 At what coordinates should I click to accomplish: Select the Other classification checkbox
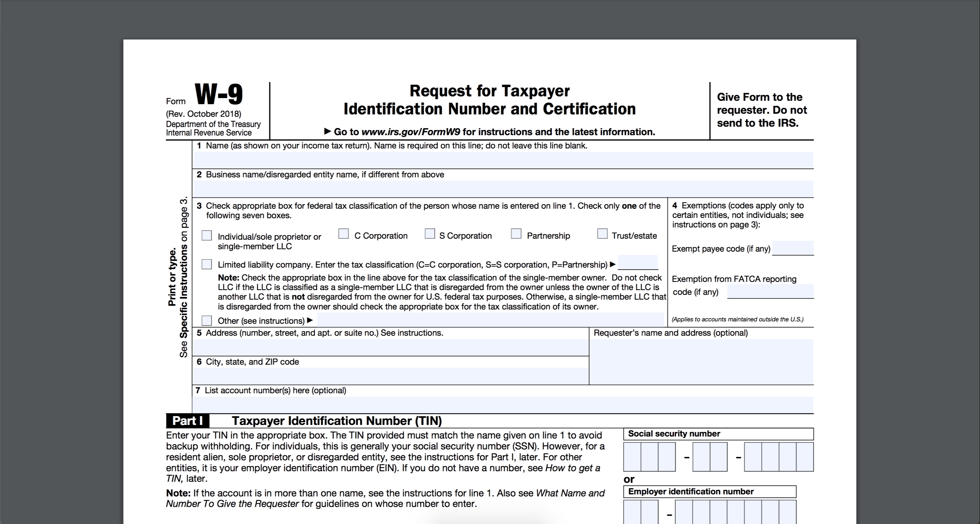(209, 320)
